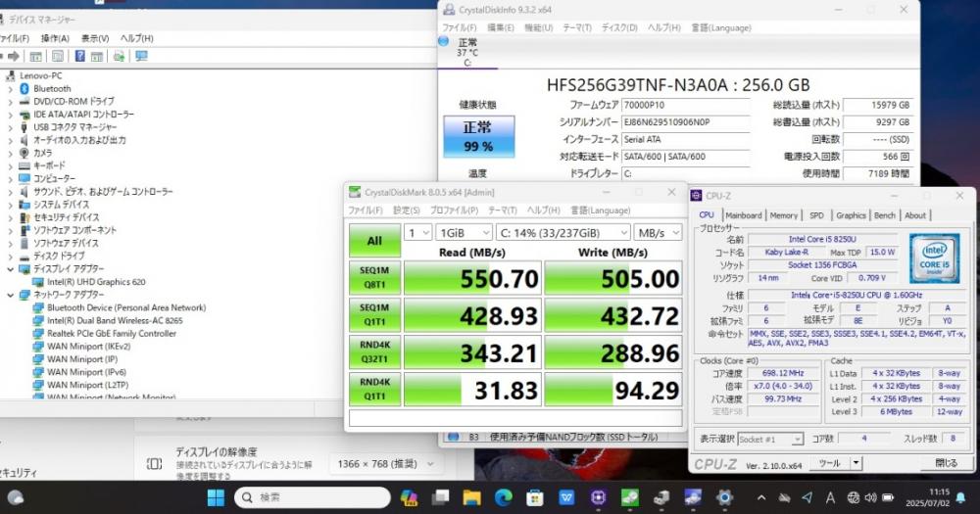Select Realtek PCIe GbE Family Controller
This screenshot has width=980, height=514.
pos(112,334)
